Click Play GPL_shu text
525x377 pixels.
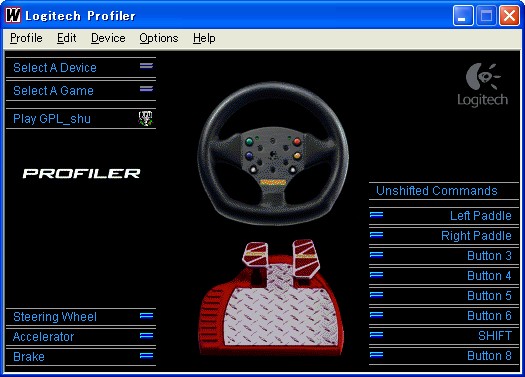click(52, 119)
